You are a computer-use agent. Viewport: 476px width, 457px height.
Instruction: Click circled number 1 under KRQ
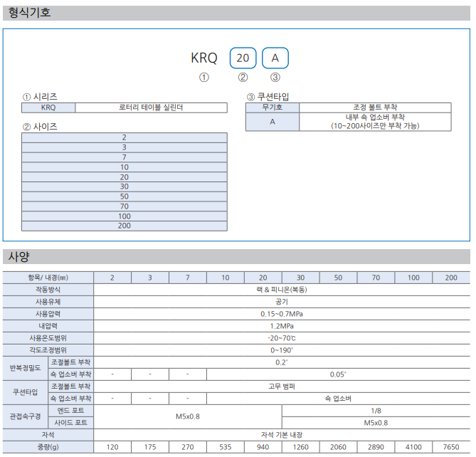[204, 78]
